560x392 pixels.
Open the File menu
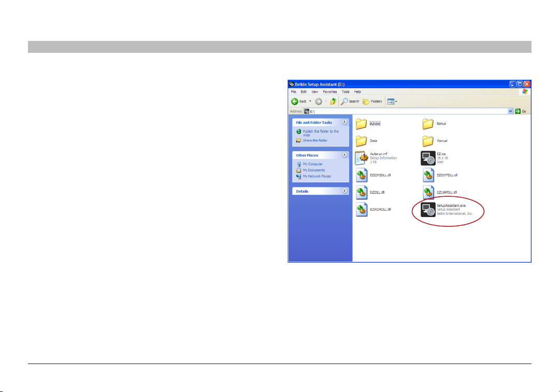click(x=294, y=92)
